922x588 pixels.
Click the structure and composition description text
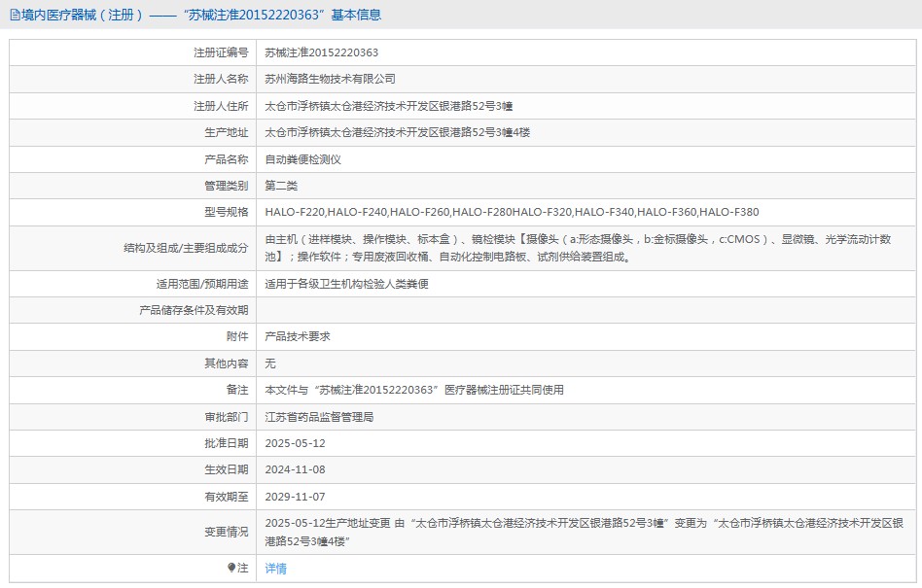[578, 248]
